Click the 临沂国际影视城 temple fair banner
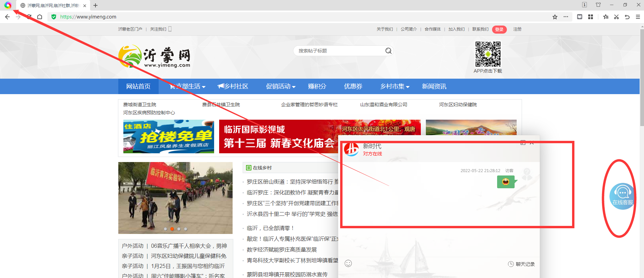The image size is (644, 278). tap(279, 136)
